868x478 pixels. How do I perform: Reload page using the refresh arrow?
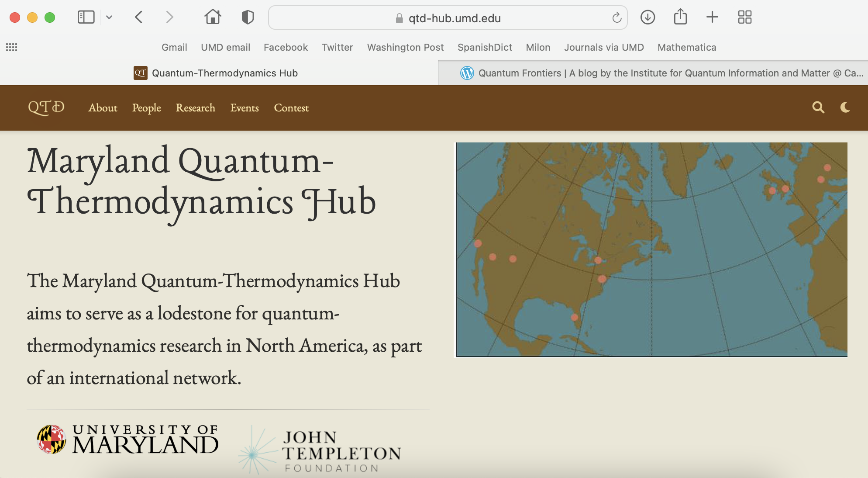pyautogui.click(x=617, y=18)
